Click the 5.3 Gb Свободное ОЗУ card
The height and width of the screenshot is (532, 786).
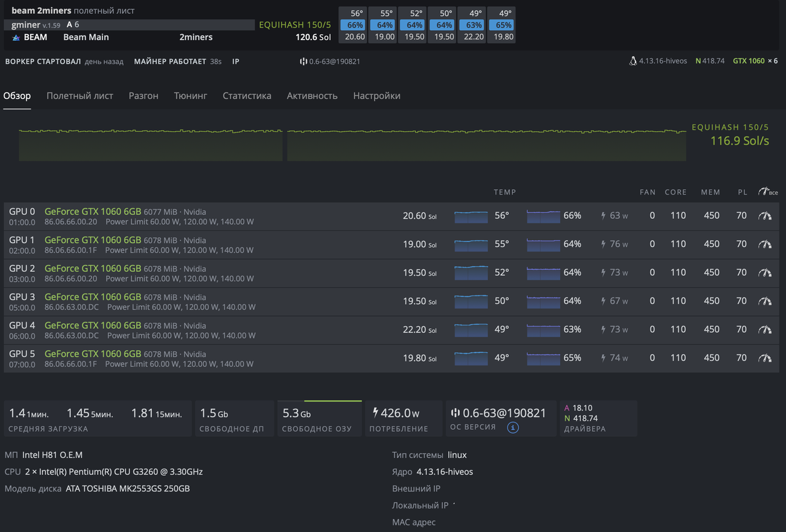(x=320, y=419)
